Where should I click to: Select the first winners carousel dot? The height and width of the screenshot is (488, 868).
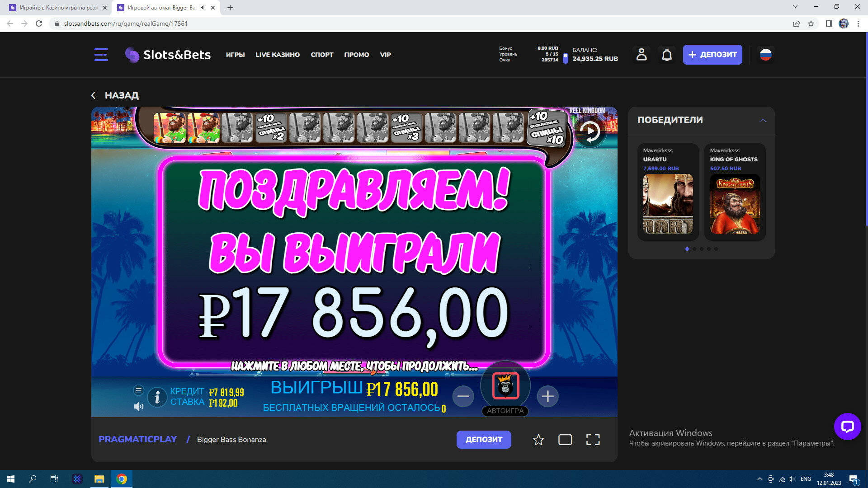687,249
